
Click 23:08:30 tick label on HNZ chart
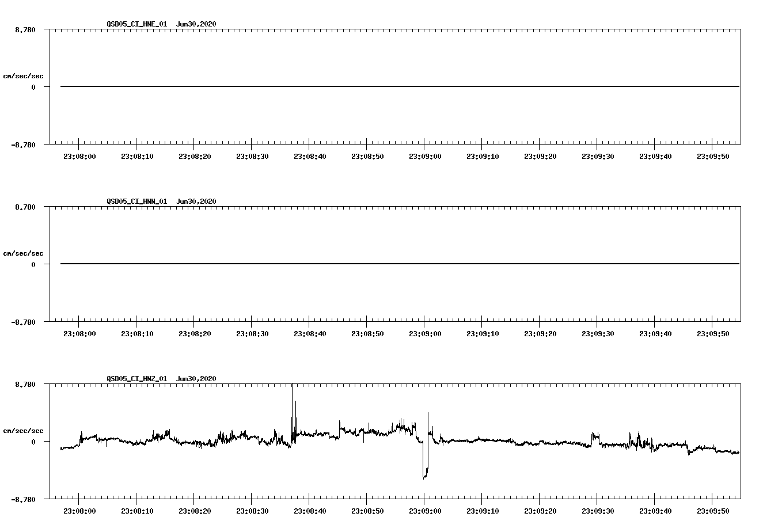pyautogui.click(x=252, y=511)
